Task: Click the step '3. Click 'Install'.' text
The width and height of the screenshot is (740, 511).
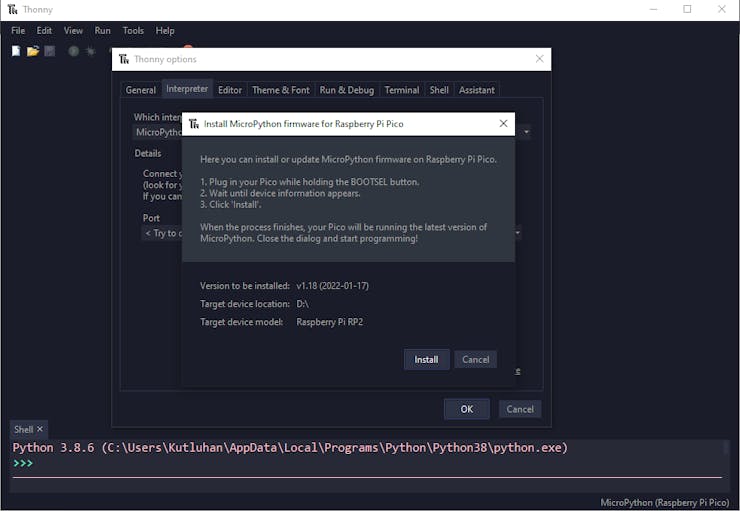Action: pos(230,205)
